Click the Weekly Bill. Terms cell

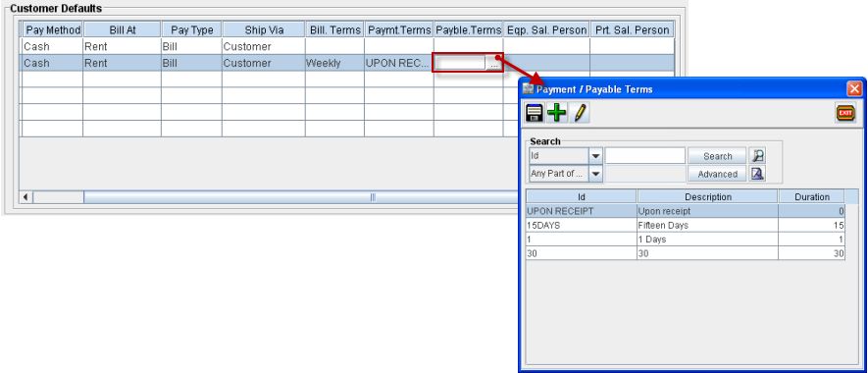click(334, 63)
